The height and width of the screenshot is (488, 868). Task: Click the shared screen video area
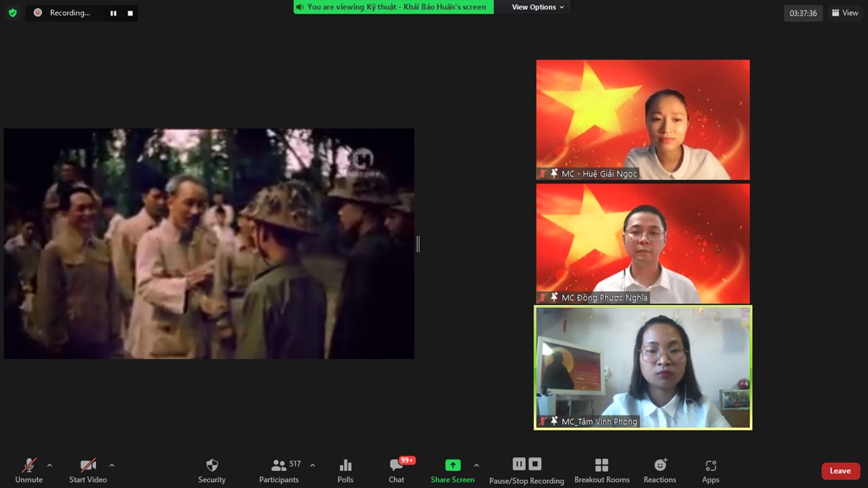pos(209,244)
